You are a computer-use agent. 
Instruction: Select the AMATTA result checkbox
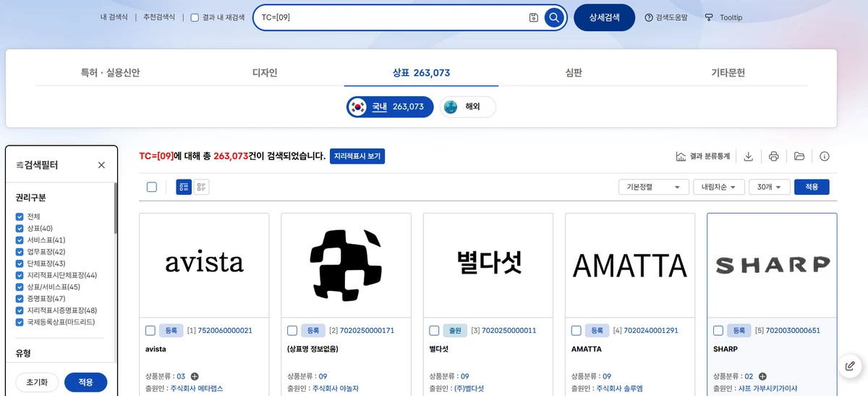(576, 331)
